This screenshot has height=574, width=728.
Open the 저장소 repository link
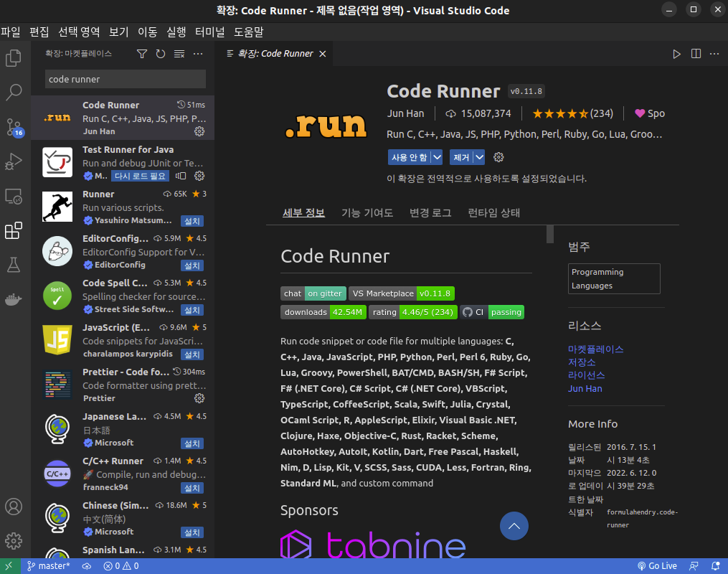coord(582,362)
